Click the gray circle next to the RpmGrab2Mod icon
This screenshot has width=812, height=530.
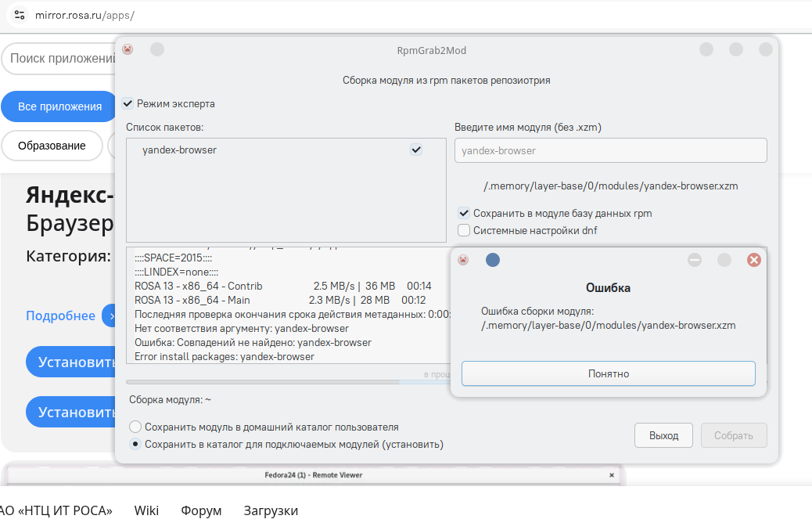(157, 49)
